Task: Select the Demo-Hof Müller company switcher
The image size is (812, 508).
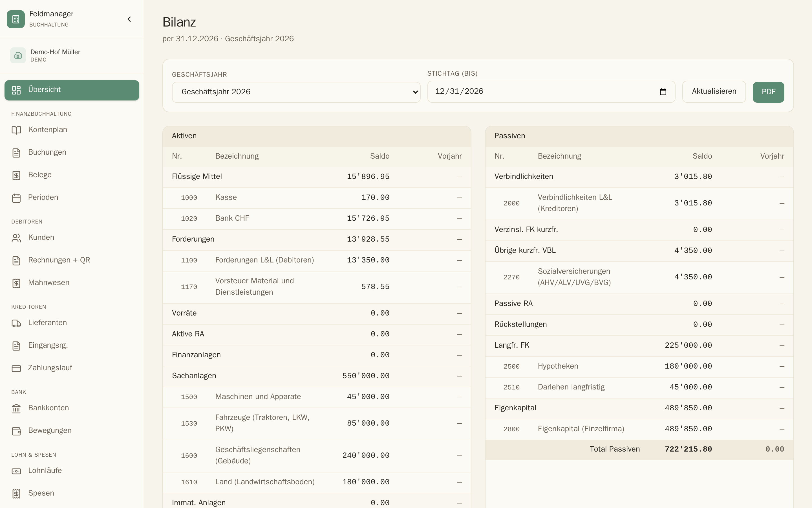Action: click(72, 55)
